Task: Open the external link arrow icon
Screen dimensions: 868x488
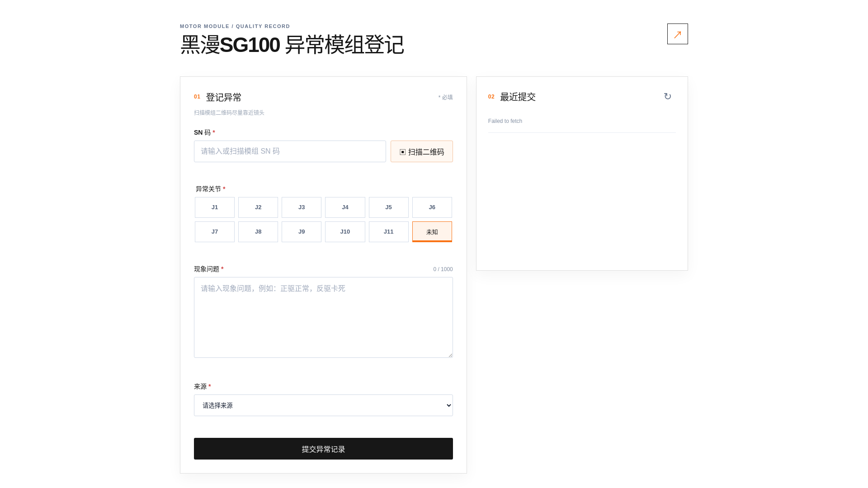Action: [x=677, y=34]
